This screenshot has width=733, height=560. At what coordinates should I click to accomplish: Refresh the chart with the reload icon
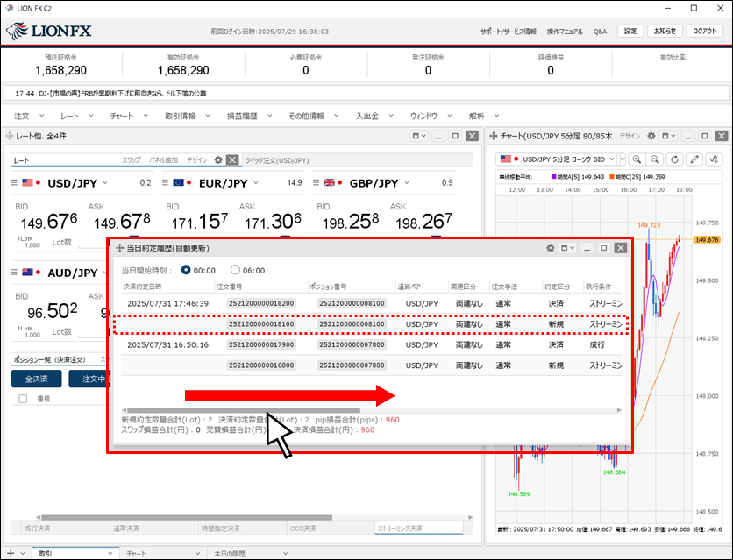click(674, 159)
